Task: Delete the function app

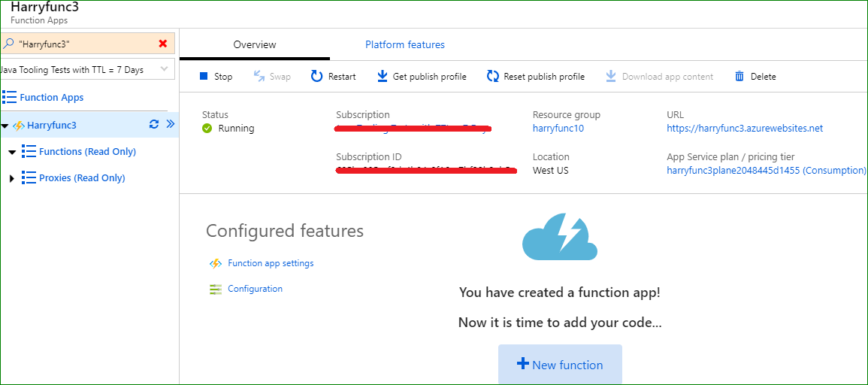Action: click(755, 77)
